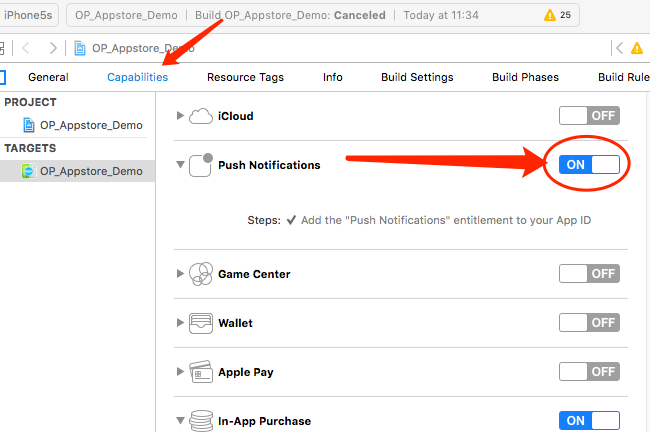Click the blueprint icon of the OP_Appstore_Demo project
This screenshot has height=432, width=650.
[29, 125]
